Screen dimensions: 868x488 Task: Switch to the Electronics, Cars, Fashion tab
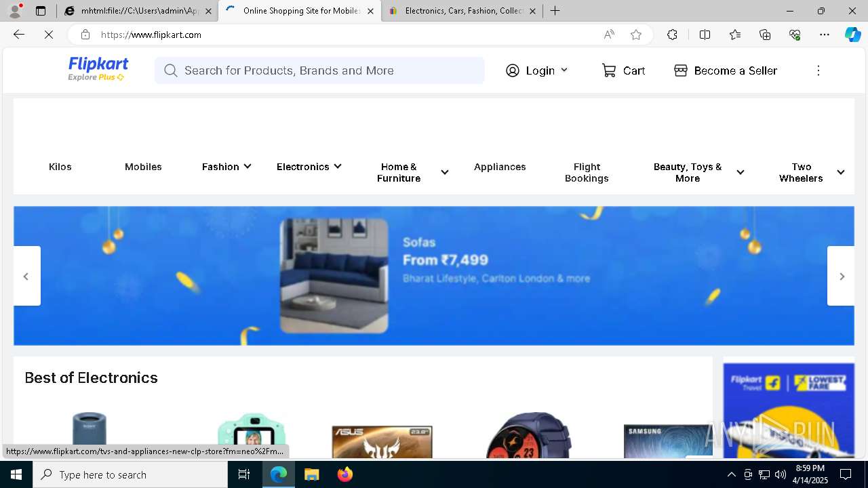462,11
